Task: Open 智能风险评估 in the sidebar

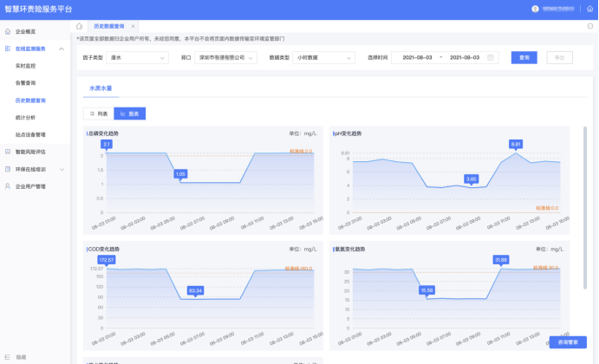Action: click(30, 152)
